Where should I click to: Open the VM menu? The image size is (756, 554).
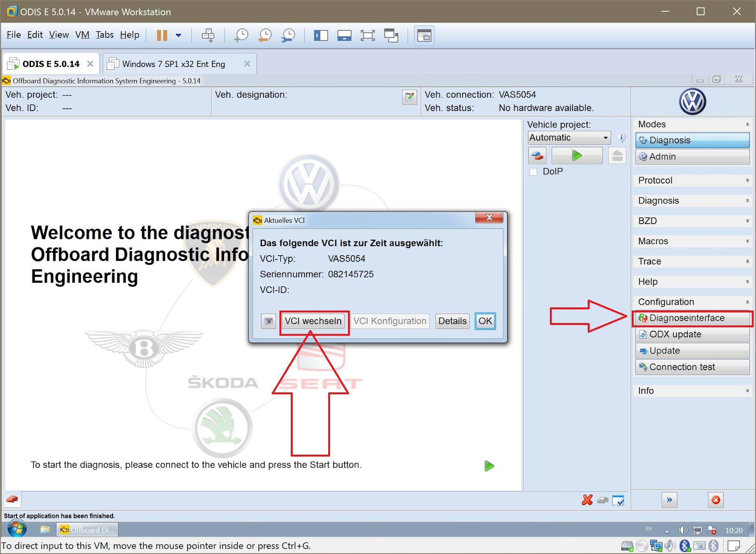click(x=82, y=35)
